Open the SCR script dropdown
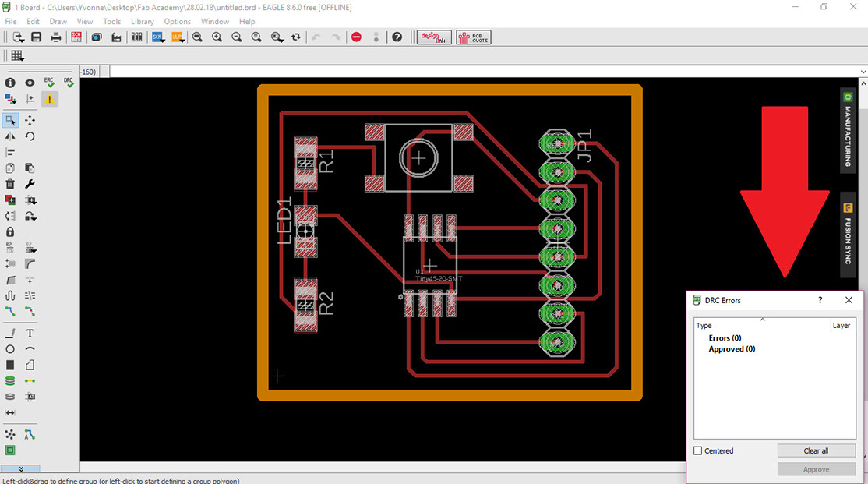 (x=158, y=37)
